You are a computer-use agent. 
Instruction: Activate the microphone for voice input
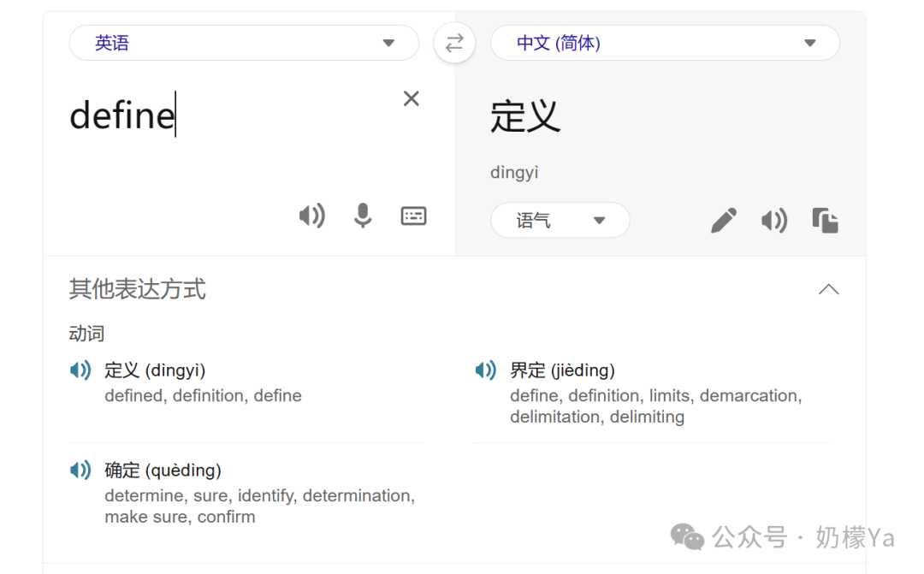(x=363, y=216)
